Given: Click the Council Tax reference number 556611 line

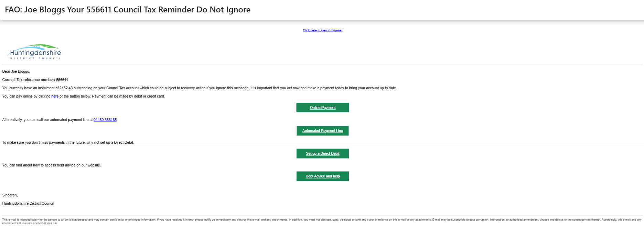Looking at the screenshot, I should pos(35,80).
